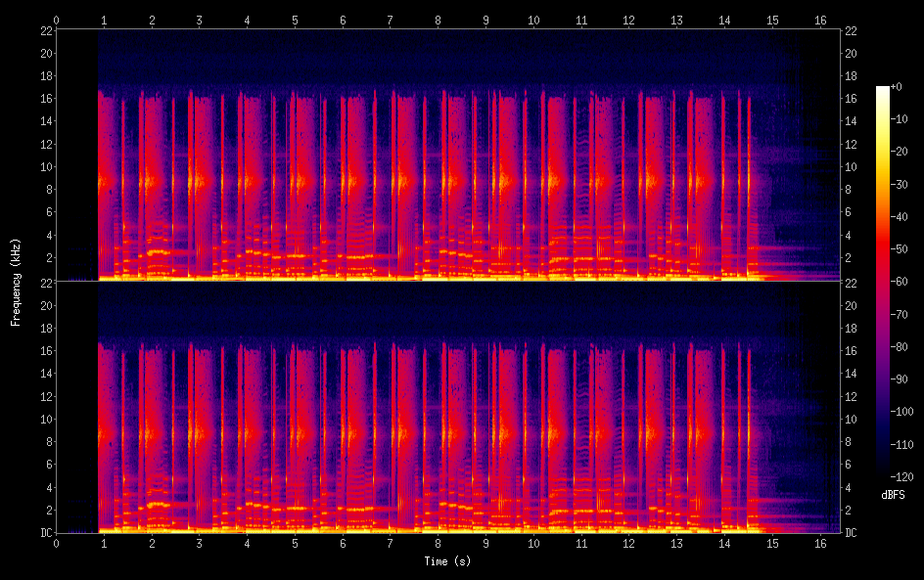Viewport: 924px width, 580px height.
Task: Click the "dBFS" label below color scale
Action: click(x=893, y=496)
